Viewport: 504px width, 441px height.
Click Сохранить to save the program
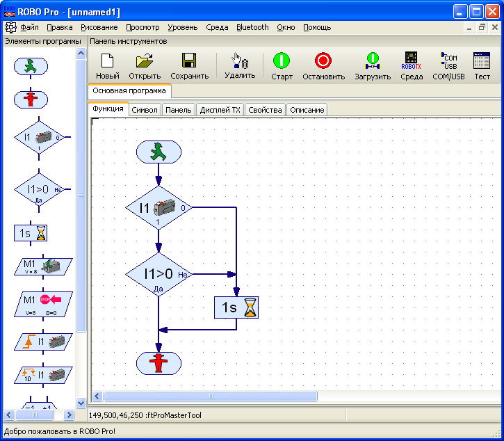coord(189,66)
